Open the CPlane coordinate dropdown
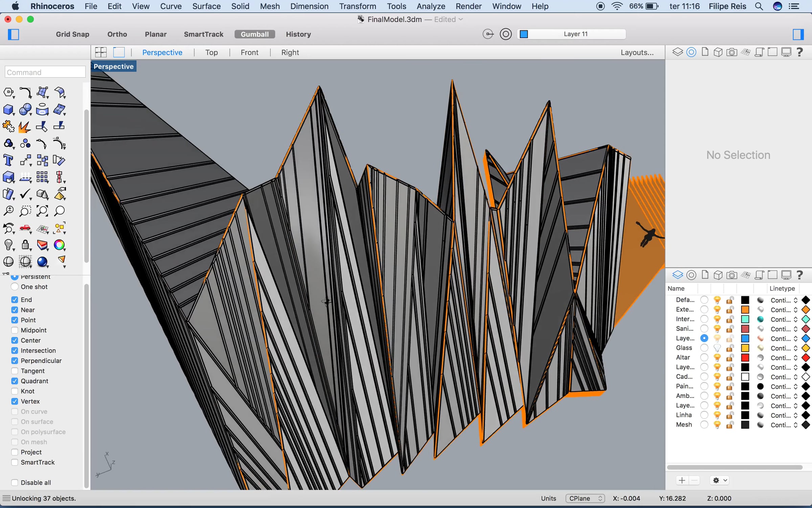This screenshot has width=812, height=508. [585, 498]
